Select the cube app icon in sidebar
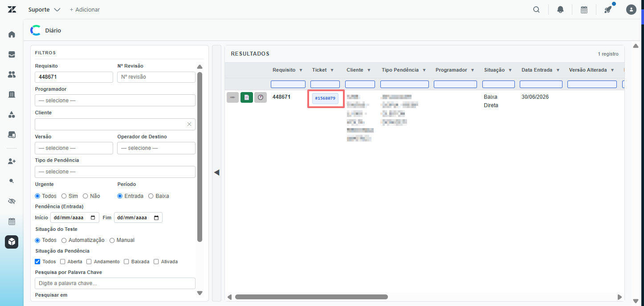This screenshot has height=306, width=644. pos(12,242)
